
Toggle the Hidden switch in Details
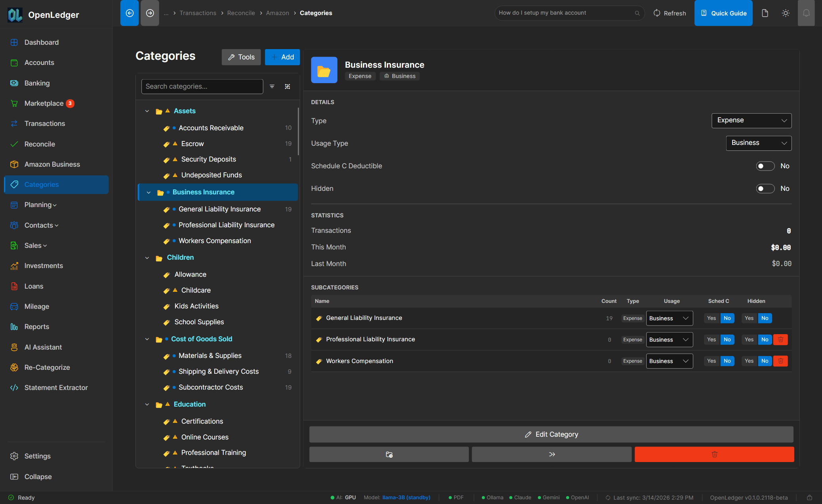coord(765,188)
